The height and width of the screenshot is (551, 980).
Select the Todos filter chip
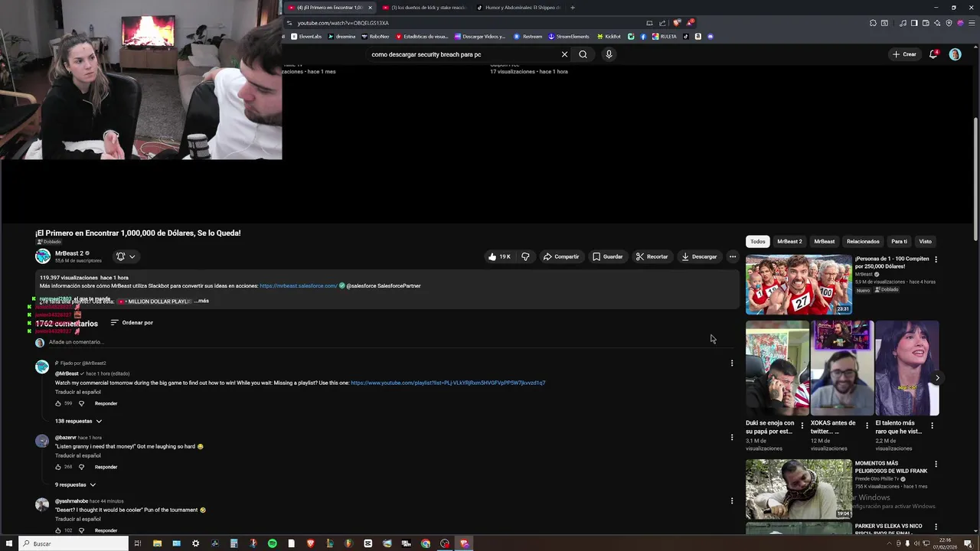[x=757, y=242]
